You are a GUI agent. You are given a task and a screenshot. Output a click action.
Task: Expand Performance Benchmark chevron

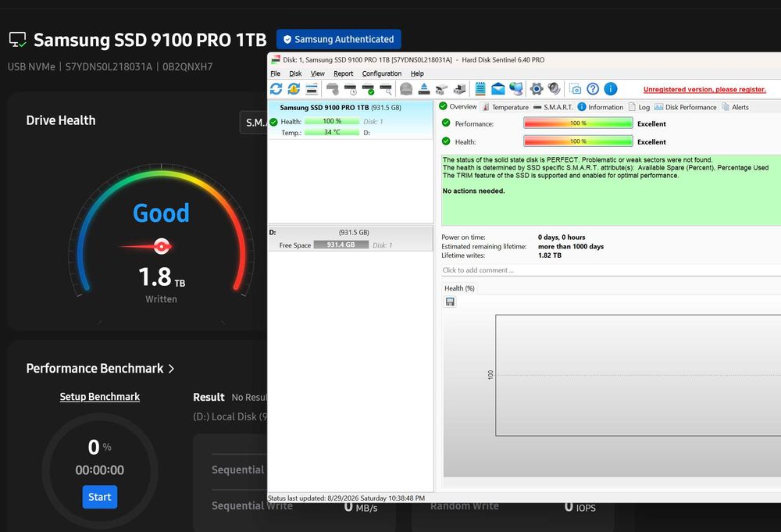[171, 369]
